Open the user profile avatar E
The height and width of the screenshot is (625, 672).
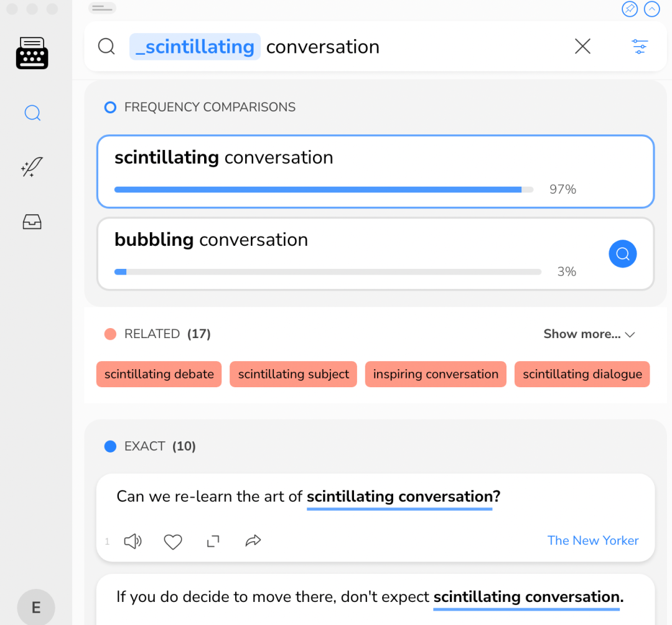(36, 608)
